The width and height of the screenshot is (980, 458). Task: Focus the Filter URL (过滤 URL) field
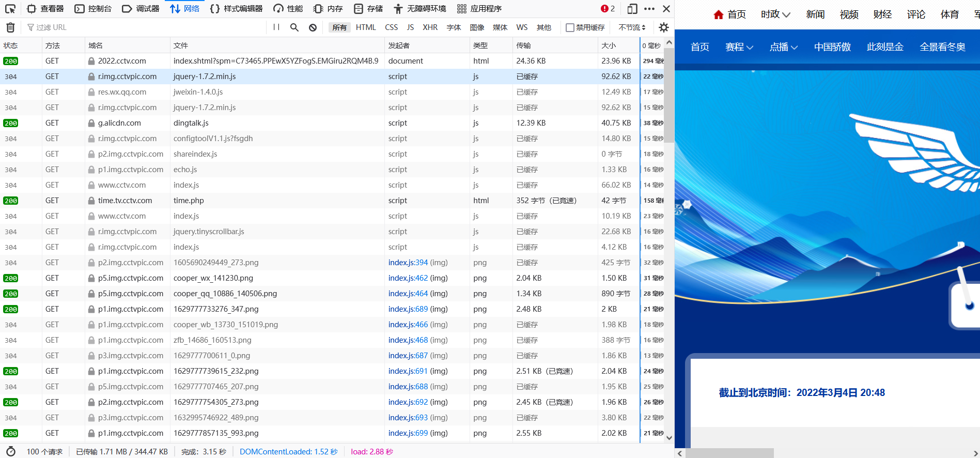[145, 27]
